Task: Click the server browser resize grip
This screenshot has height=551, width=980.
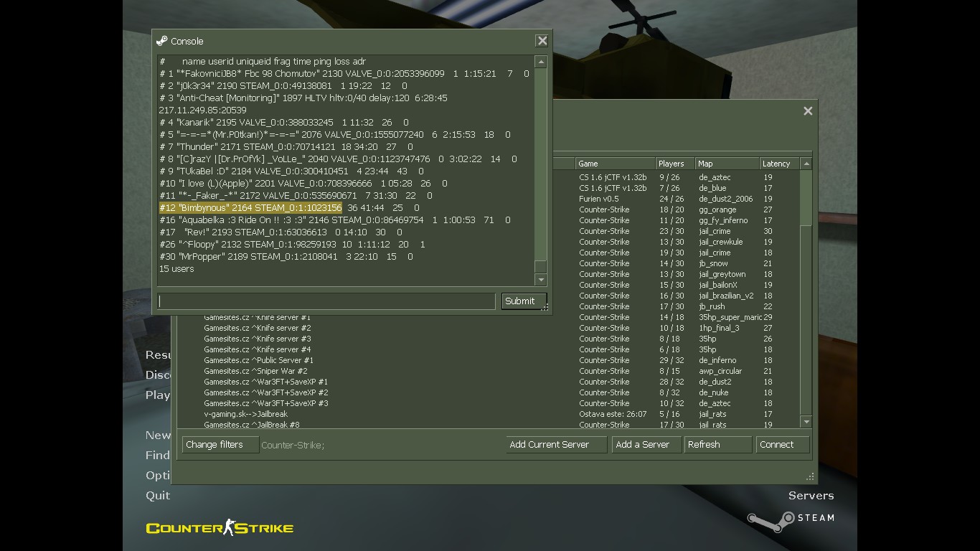Action: (x=810, y=476)
